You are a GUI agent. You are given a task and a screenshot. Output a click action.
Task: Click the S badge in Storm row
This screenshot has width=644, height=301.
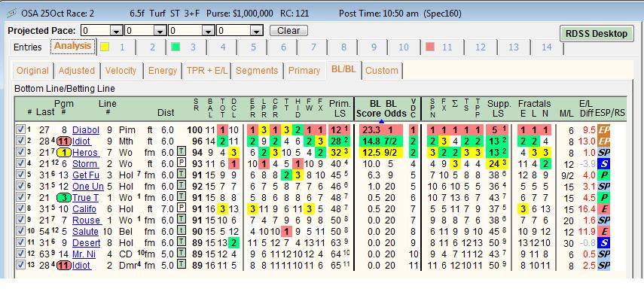coord(603,164)
